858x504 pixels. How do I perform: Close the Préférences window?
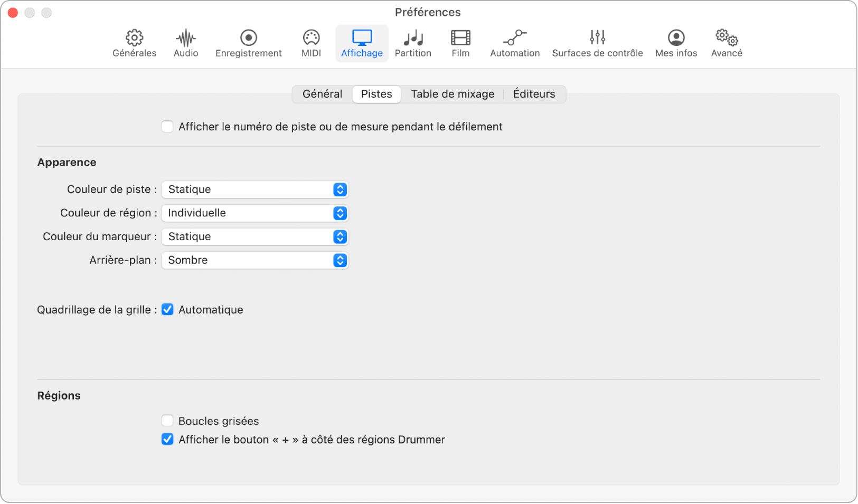click(13, 13)
